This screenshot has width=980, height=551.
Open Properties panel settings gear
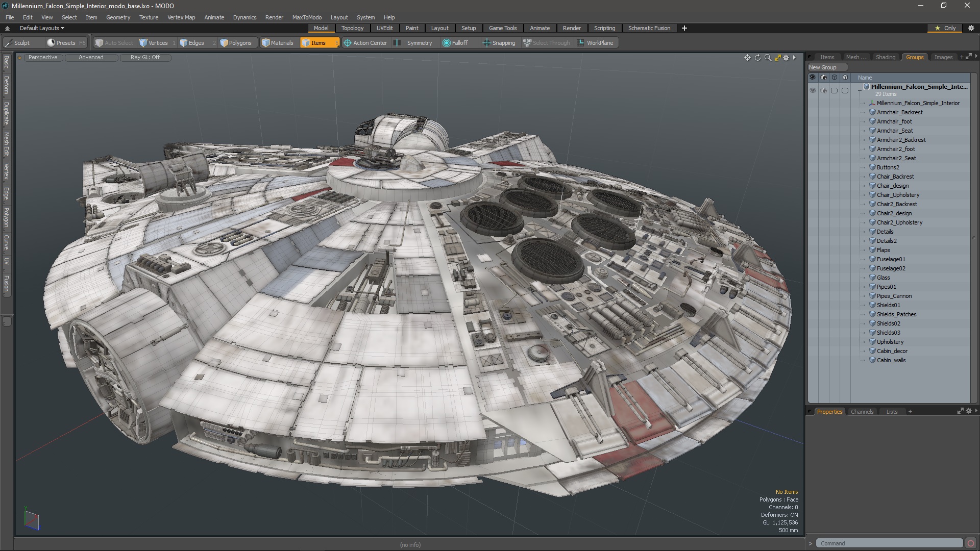[968, 411]
